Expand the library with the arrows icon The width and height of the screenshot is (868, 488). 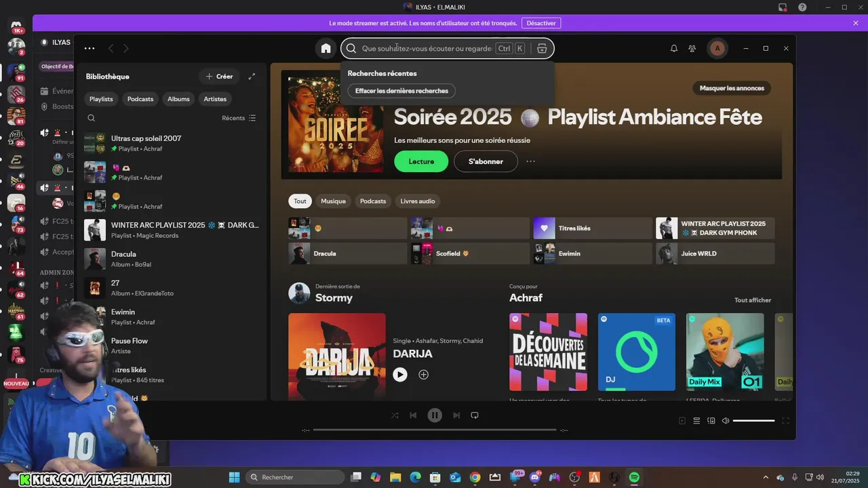click(252, 77)
